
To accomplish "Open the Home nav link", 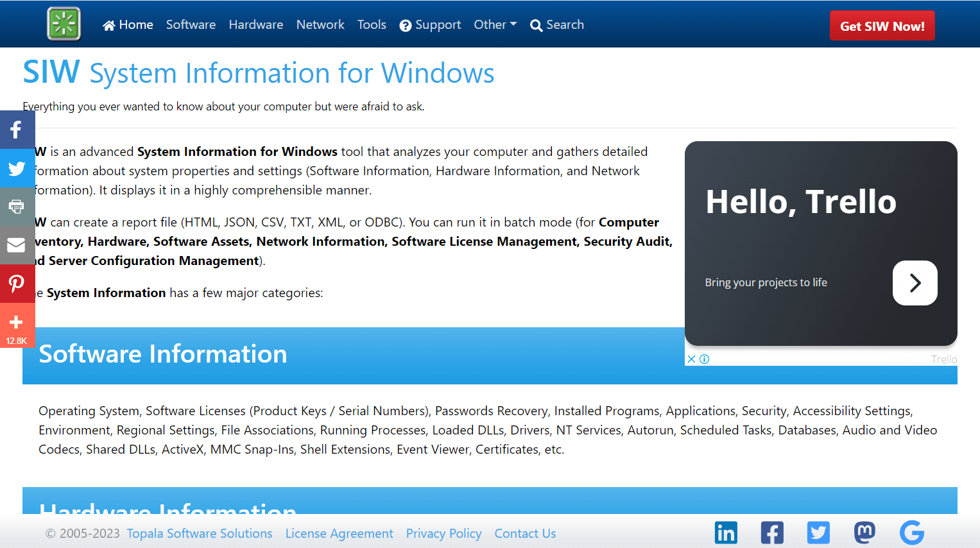I will tap(128, 25).
